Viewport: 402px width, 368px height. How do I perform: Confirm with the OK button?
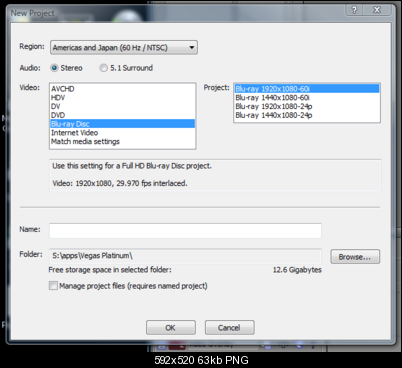tap(171, 328)
